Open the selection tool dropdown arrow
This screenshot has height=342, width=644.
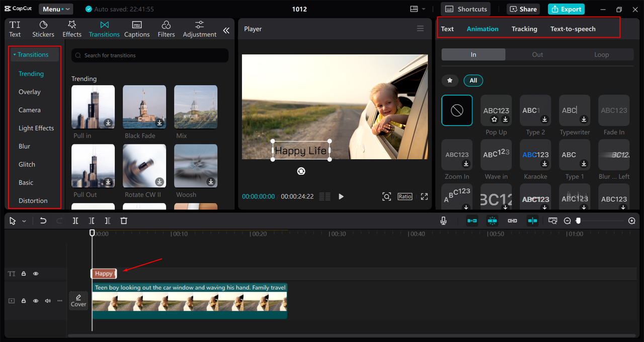[24, 221]
